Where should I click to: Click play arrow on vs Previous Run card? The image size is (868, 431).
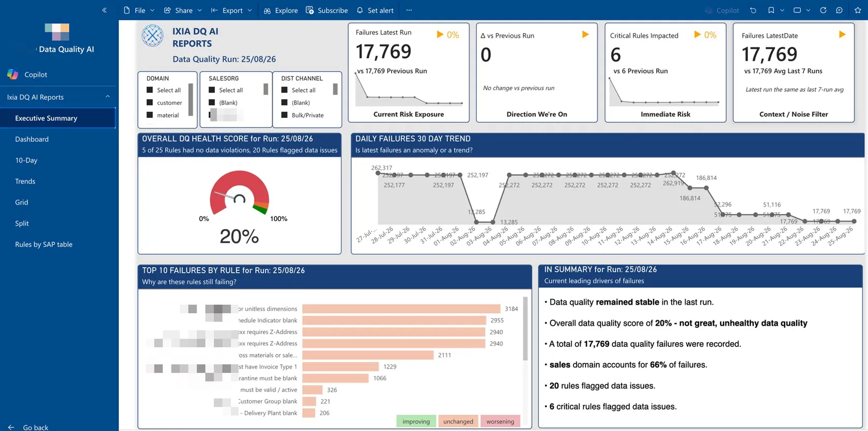[x=585, y=34]
